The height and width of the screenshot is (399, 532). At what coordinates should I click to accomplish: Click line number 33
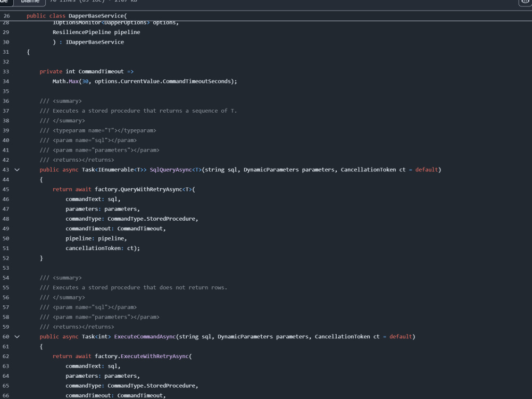pos(6,72)
